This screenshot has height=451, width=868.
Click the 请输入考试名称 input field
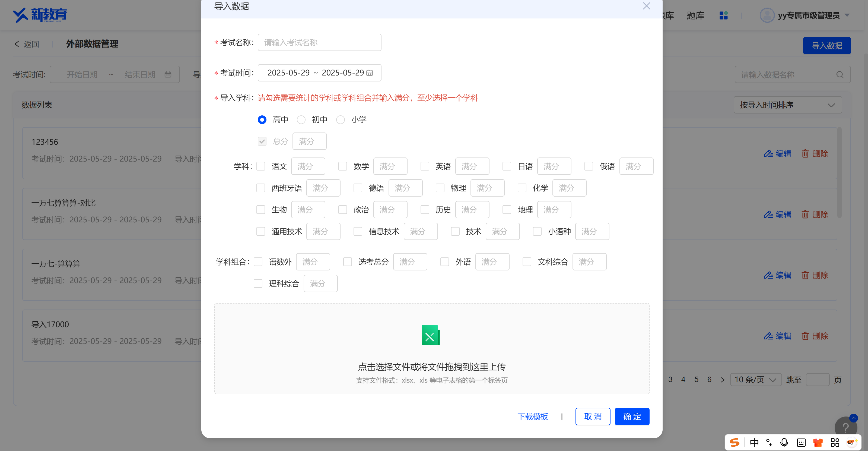tap(319, 42)
